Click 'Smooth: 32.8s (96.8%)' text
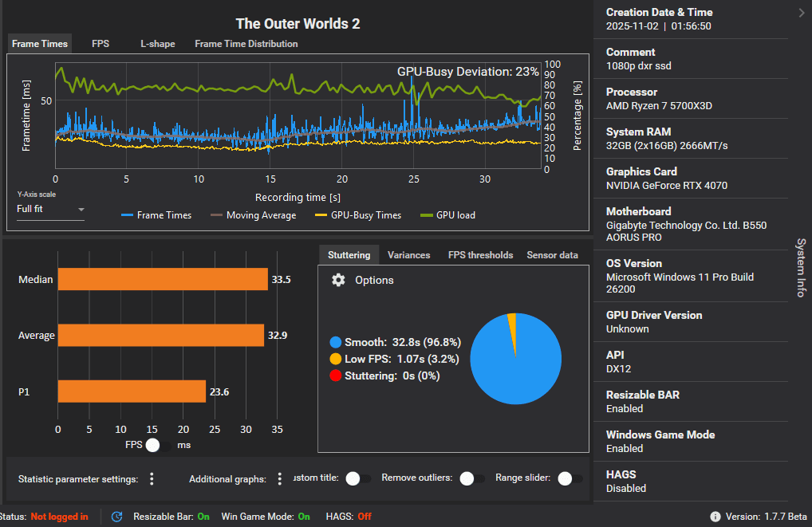Viewport: 812px width, 527px height. tap(402, 342)
